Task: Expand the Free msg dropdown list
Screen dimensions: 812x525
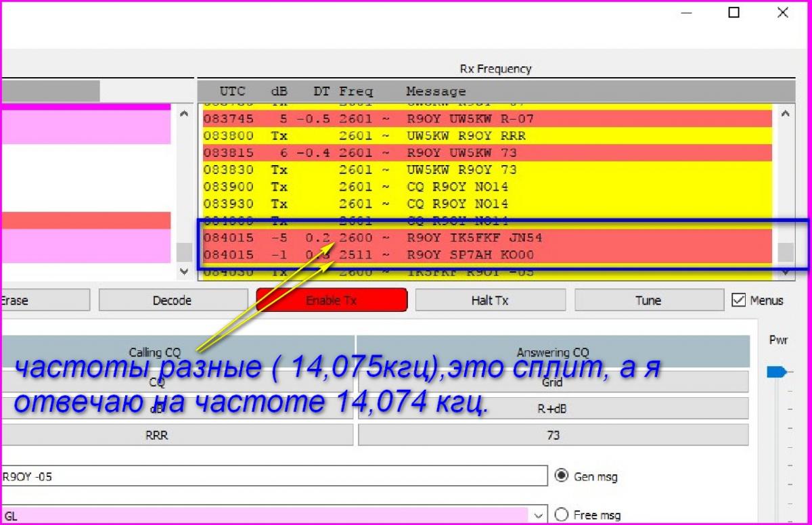Action: coord(538,516)
